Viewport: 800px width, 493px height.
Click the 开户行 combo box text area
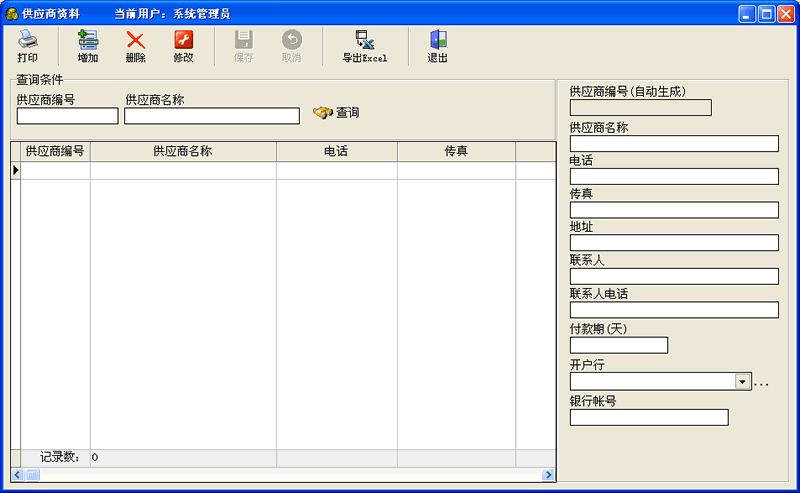coord(653,382)
